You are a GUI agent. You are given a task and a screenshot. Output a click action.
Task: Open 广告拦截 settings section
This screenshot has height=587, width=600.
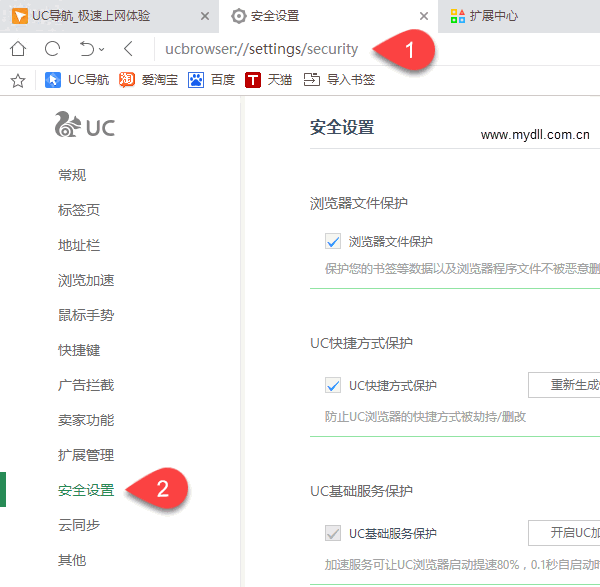click(x=86, y=385)
